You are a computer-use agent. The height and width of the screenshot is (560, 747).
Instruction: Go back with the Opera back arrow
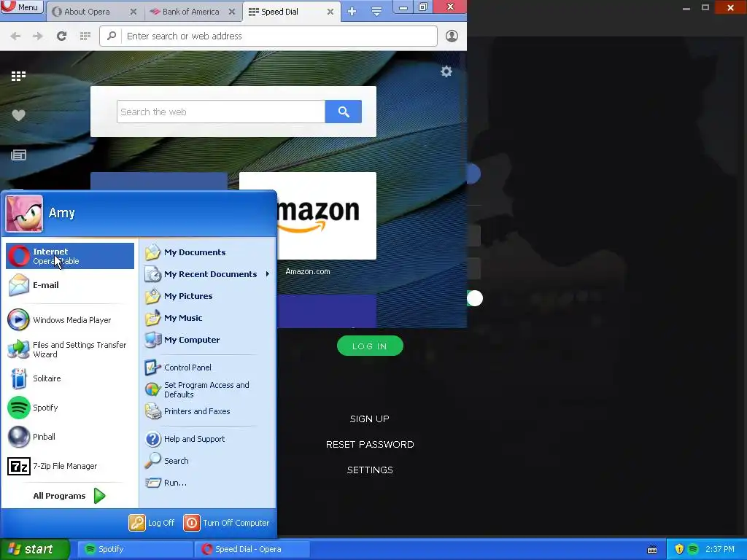(15, 36)
